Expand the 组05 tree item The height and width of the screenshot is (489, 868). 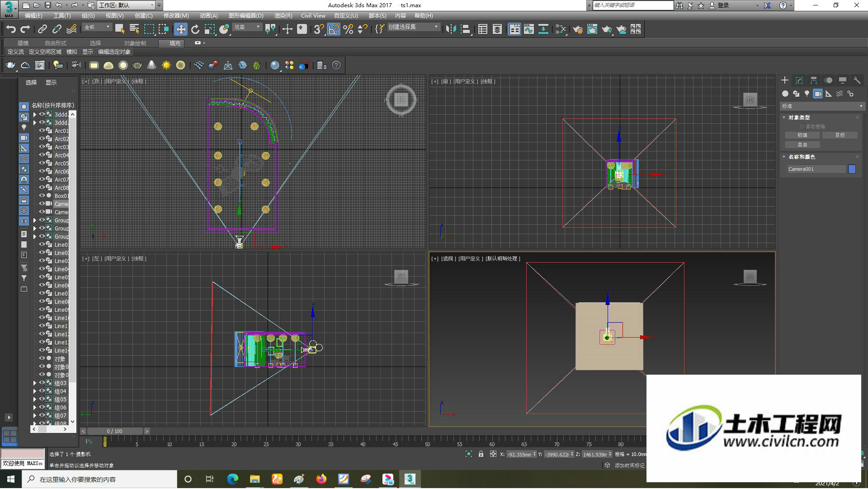click(34, 400)
